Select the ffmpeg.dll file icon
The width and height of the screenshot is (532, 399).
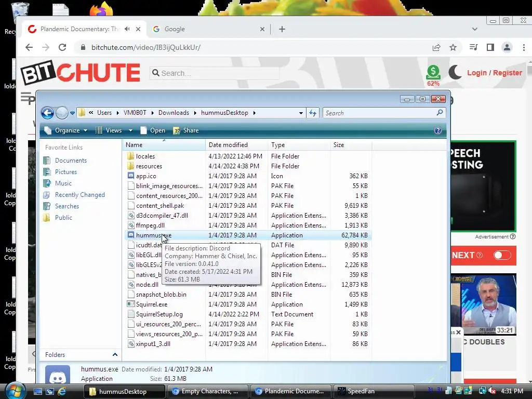point(130,225)
